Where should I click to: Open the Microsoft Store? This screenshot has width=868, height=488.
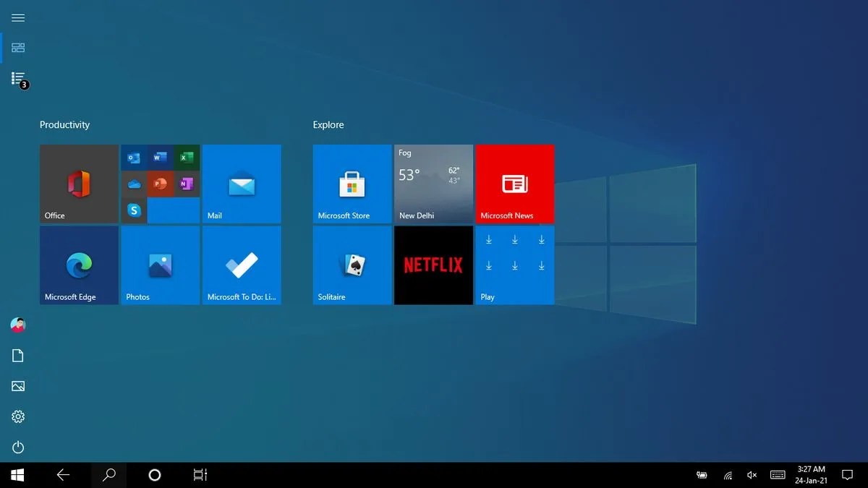coord(352,184)
